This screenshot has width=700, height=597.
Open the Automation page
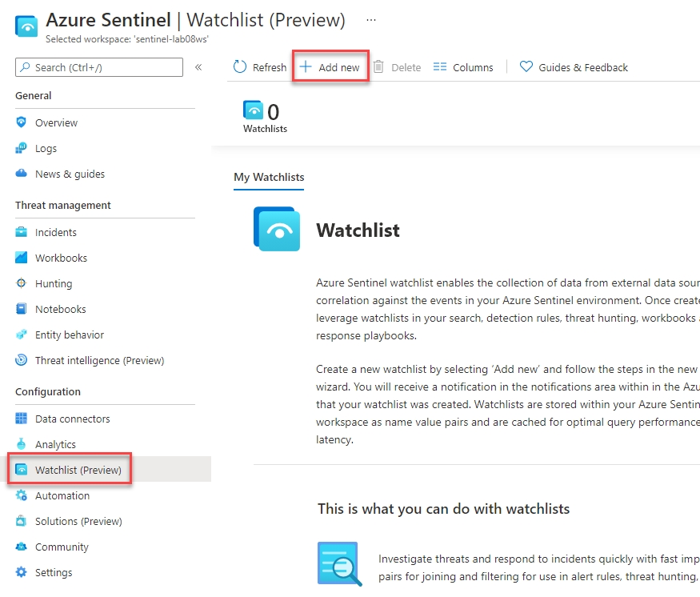click(x=62, y=495)
